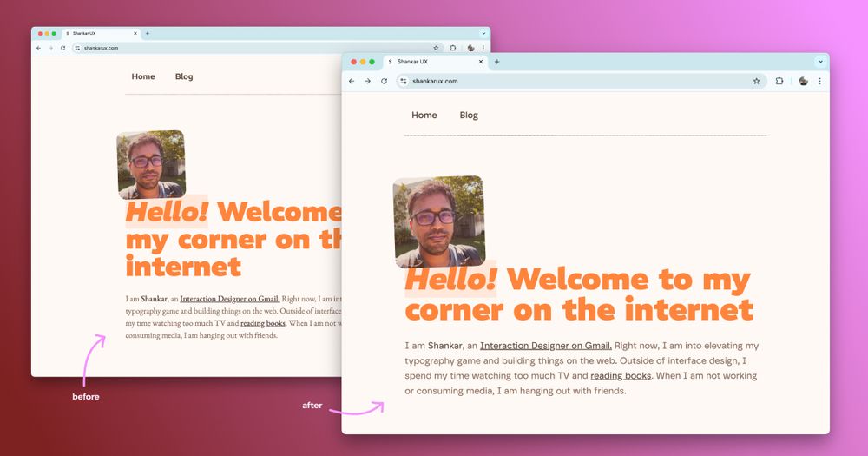
Task: Bookmark page with star in before window
Action: tap(436, 48)
